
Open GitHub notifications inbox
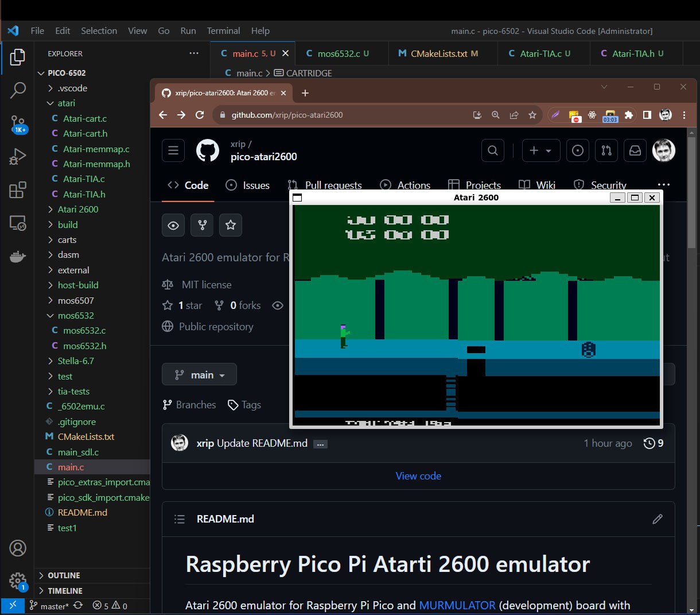[x=635, y=150]
